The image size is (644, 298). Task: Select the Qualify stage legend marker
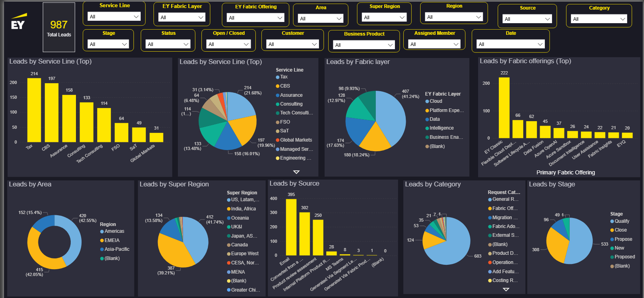(x=612, y=221)
